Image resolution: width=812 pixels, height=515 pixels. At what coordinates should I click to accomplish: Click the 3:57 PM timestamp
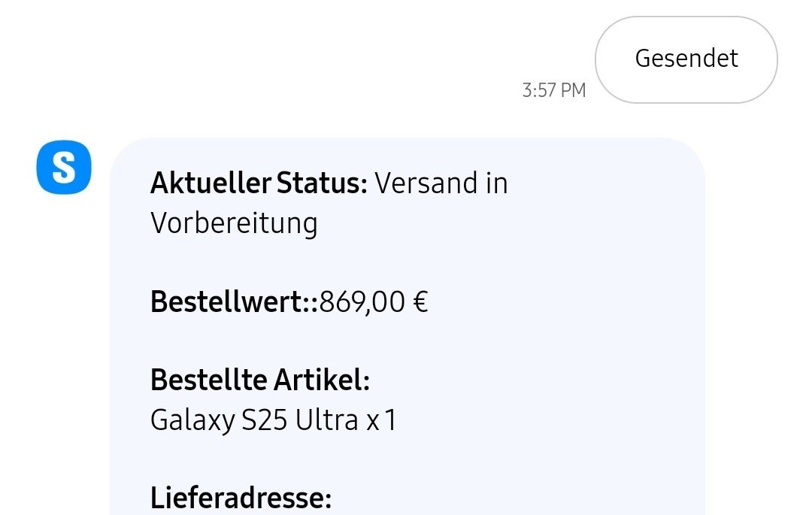[x=553, y=91]
